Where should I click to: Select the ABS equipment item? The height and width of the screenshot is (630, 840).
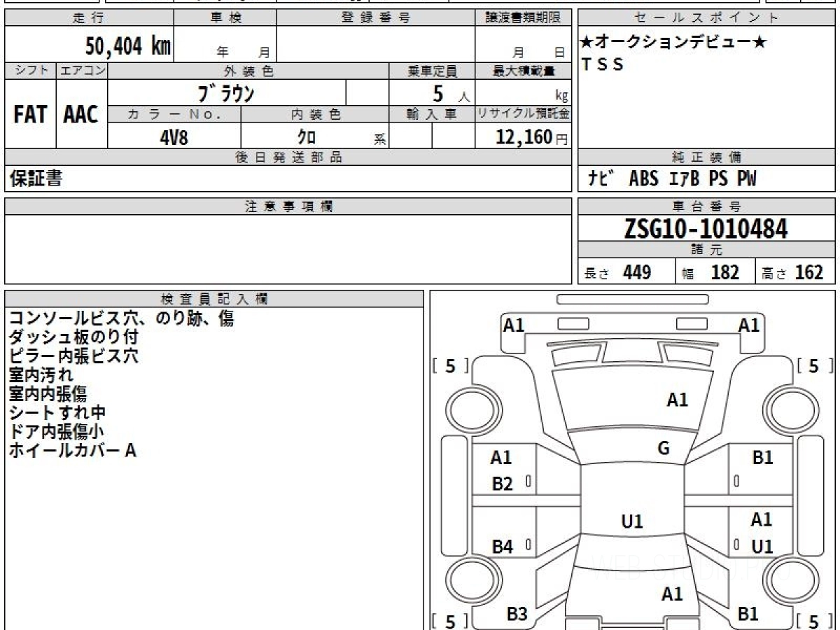tap(643, 178)
